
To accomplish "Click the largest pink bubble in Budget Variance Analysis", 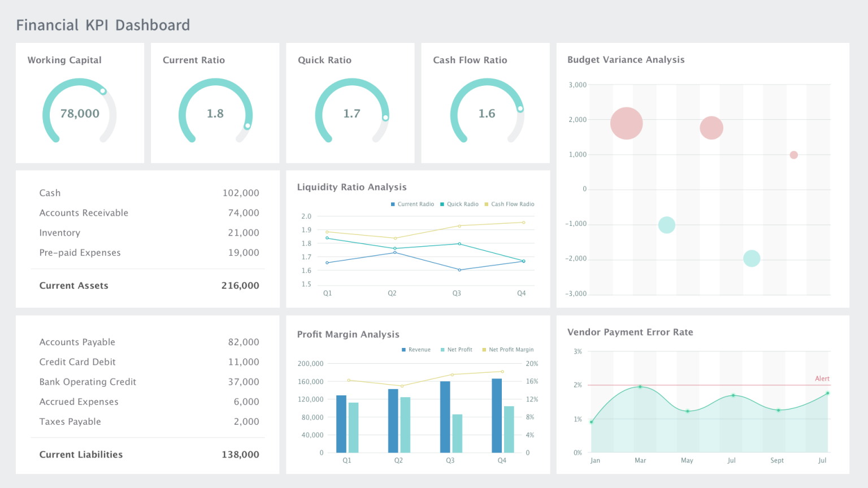I will [626, 123].
